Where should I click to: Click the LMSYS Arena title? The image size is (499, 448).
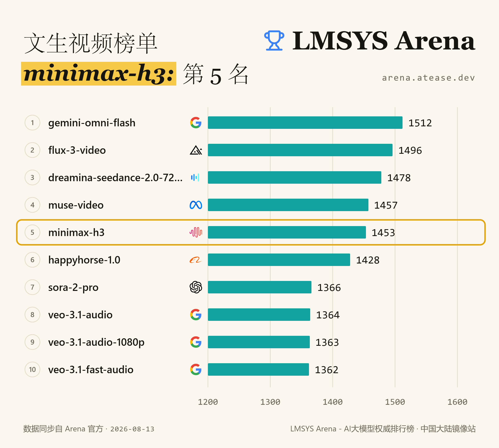click(x=384, y=41)
